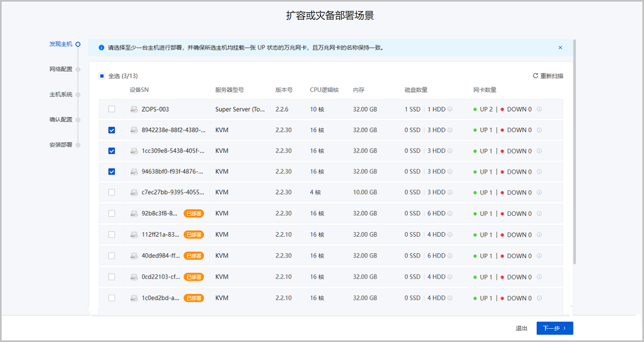
Task: Click the info icon in the blue banner
Action: (101, 48)
